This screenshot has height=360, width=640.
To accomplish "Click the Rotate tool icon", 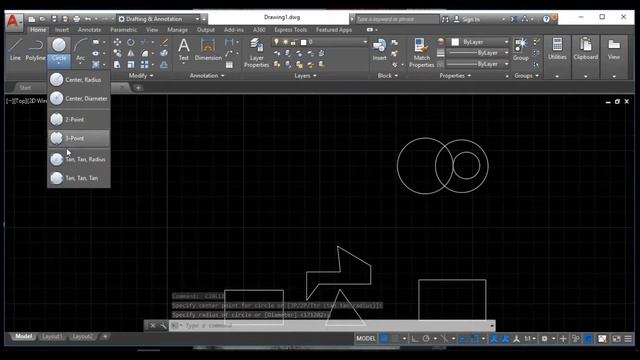I will tap(131, 42).
